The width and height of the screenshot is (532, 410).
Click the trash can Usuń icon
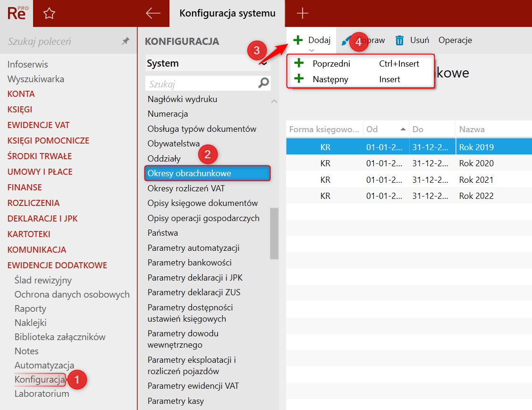399,41
